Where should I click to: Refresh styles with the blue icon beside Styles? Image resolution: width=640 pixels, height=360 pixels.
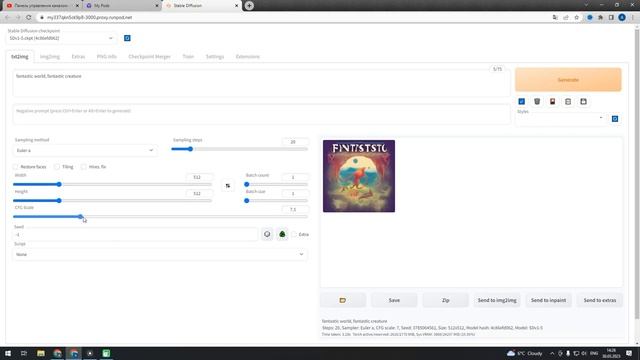pyautogui.click(x=615, y=119)
